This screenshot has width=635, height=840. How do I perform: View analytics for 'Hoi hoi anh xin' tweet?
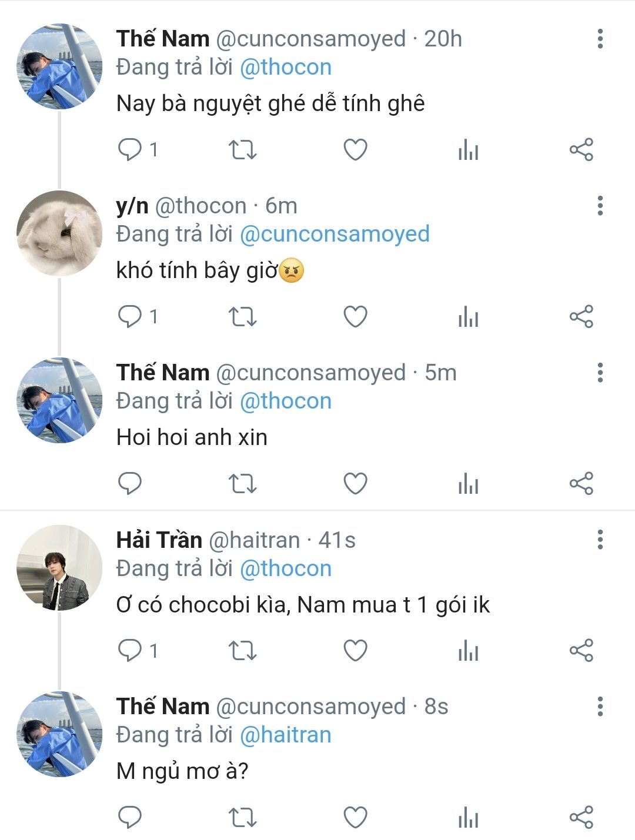coord(468,484)
